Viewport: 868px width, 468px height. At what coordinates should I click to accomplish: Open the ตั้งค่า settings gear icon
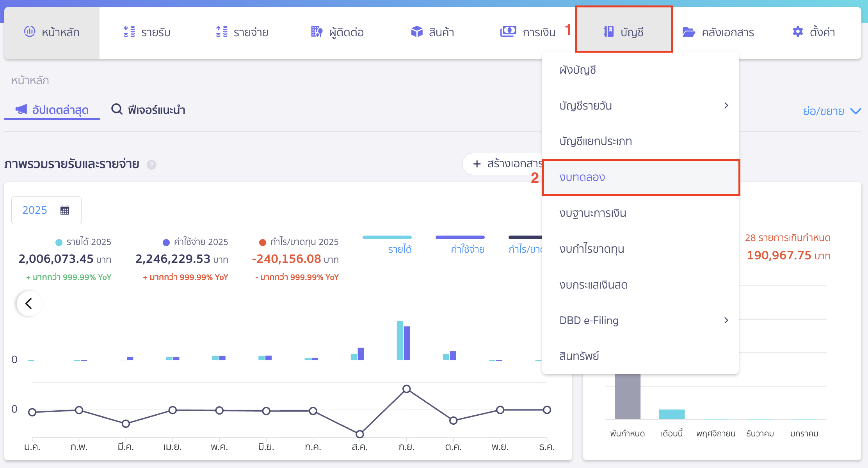click(798, 32)
